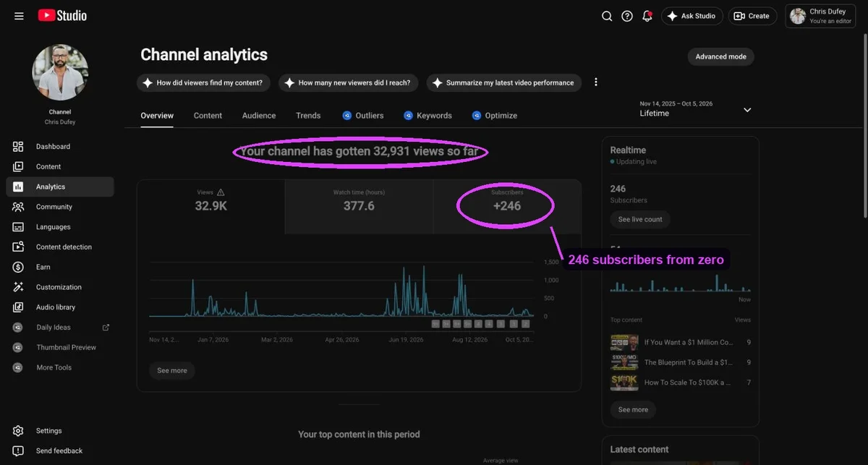
Task: Open the three-dot menu beside suggestion chips
Action: point(596,82)
